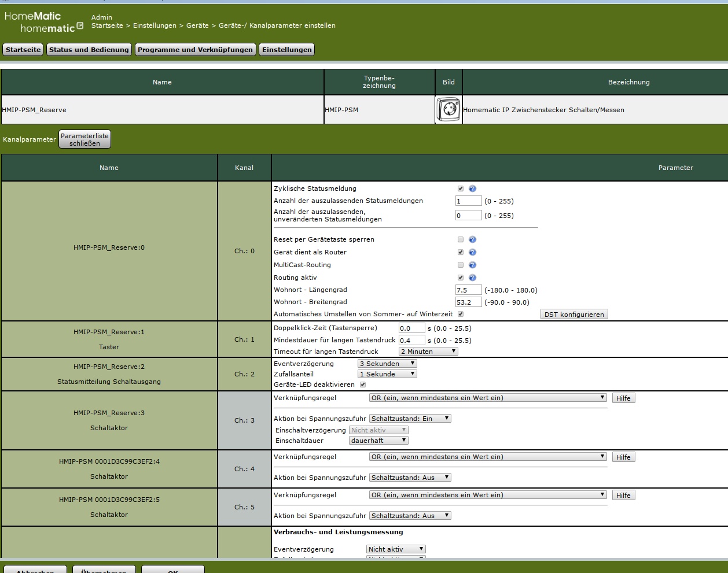Click Hilfe button for channel 3 Verknüpfungsregel
Image resolution: width=728 pixels, height=573 pixels.
pos(623,398)
